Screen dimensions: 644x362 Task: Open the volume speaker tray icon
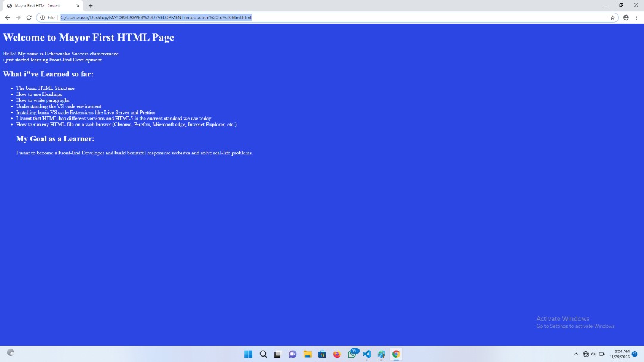pyautogui.click(x=593, y=354)
